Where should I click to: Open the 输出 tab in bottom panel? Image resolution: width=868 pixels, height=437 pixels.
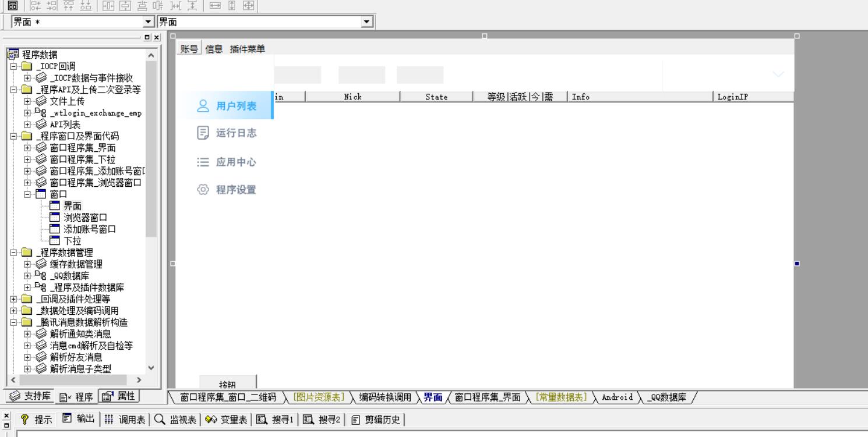(79, 419)
